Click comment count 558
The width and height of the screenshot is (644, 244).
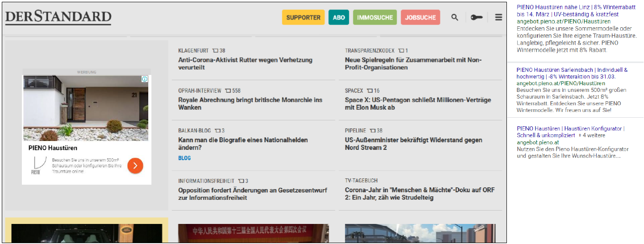click(236, 91)
